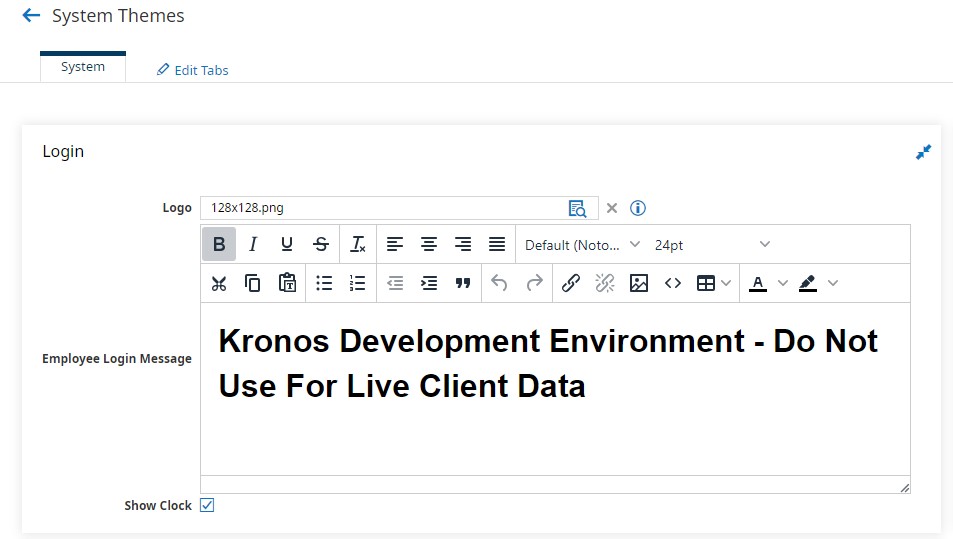This screenshot has height=539, width=953.
Task: Open the 24pt font size dropdown
Action: pyautogui.click(x=712, y=245)
